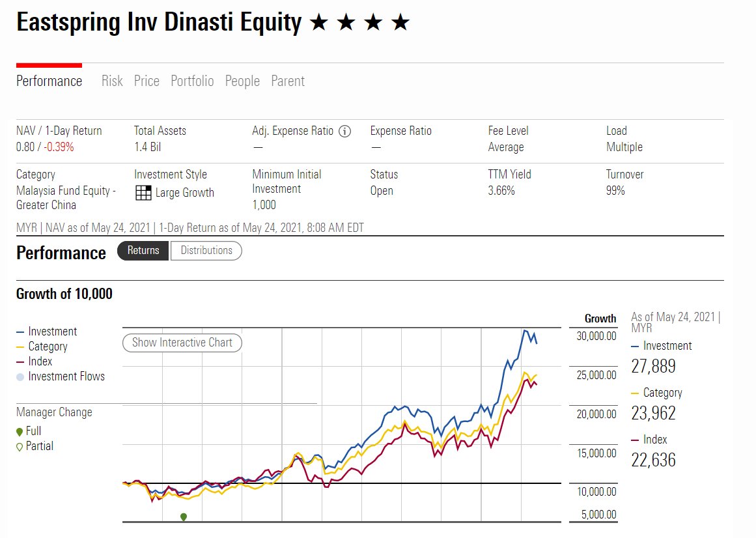Image resolution: width=756 pixels, height=538 pixels.
Task: Click Malaysia Fund Equity - Greater China category
Action: tap(66, 197)
